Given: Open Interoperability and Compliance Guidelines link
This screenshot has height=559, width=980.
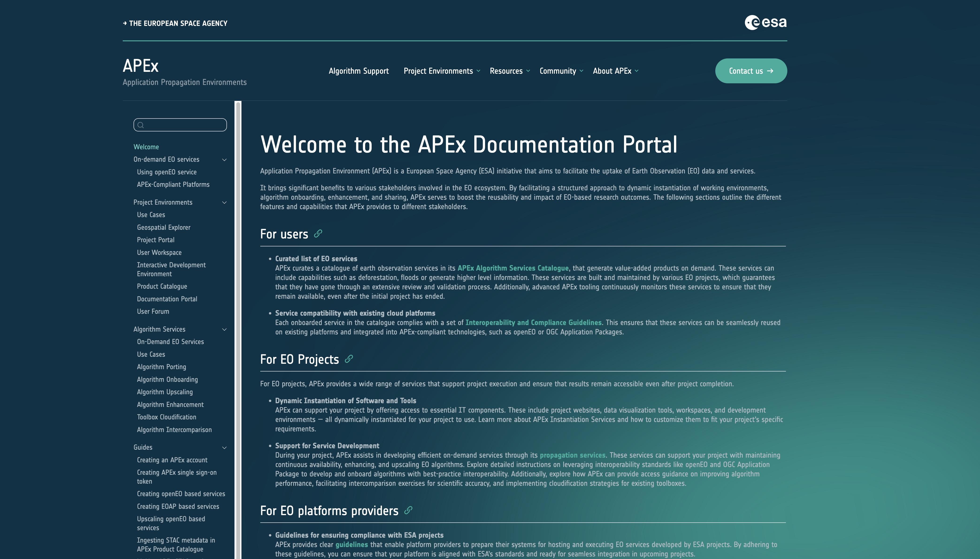Looking at the screenshot, I should [x=533, y=323].
